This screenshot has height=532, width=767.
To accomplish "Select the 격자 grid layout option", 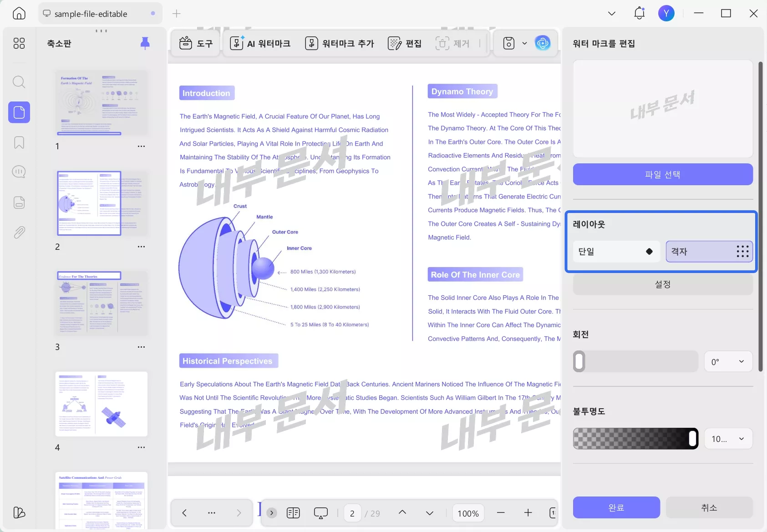I will pyautogui.click(x=709, y=252).
